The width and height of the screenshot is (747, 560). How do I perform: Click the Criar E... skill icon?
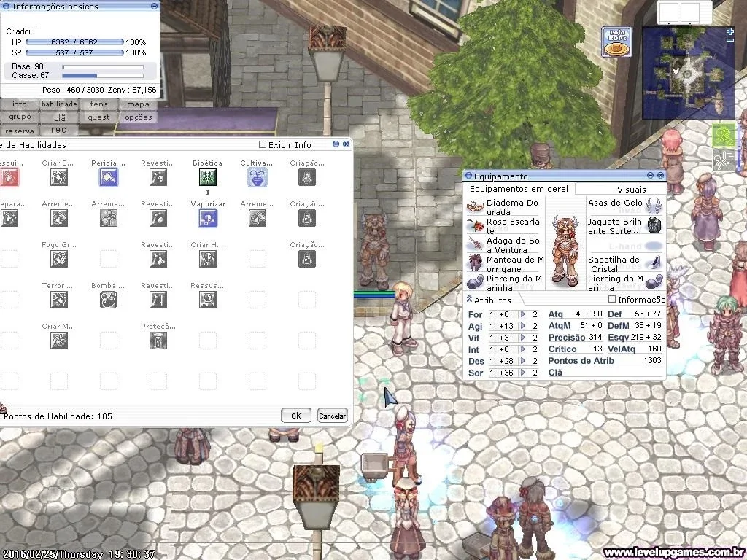tap(59, 178)
